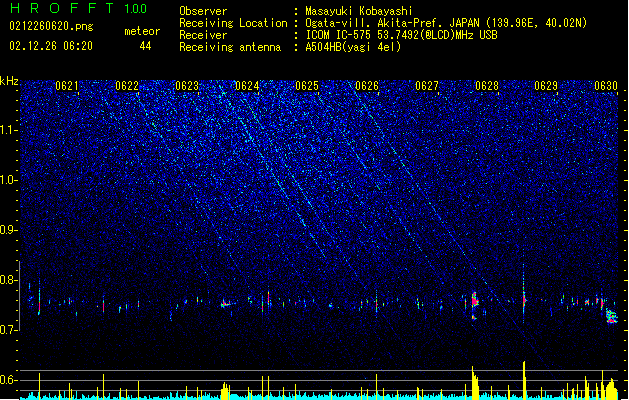629x400 pixels.
Task: Click the 0.8 kHz axis label
Action: pos(9,280)
